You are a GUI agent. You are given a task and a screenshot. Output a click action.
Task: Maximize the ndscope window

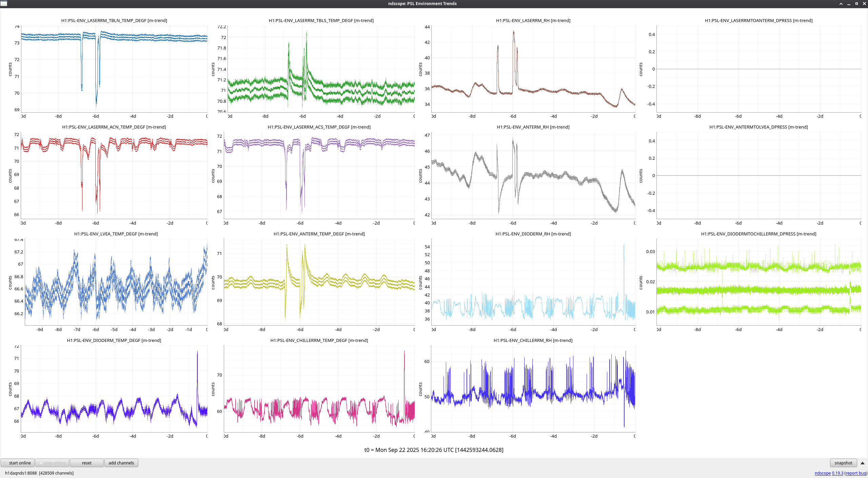[856, 3]
